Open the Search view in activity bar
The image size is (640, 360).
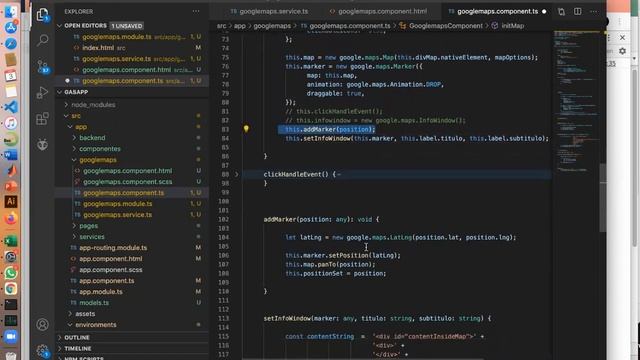click(42, 40)
